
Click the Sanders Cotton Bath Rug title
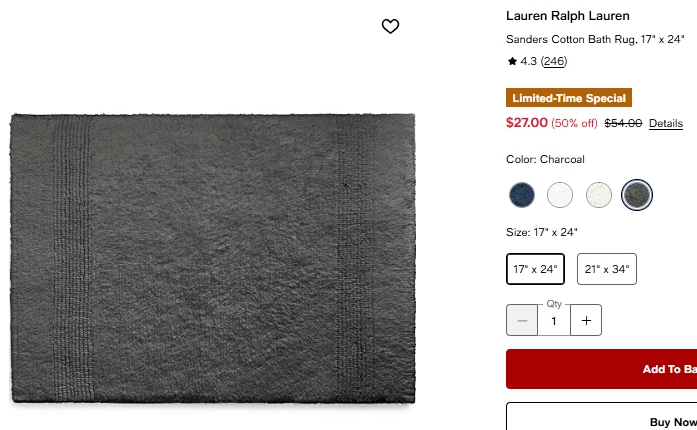[x=595, y=39]
